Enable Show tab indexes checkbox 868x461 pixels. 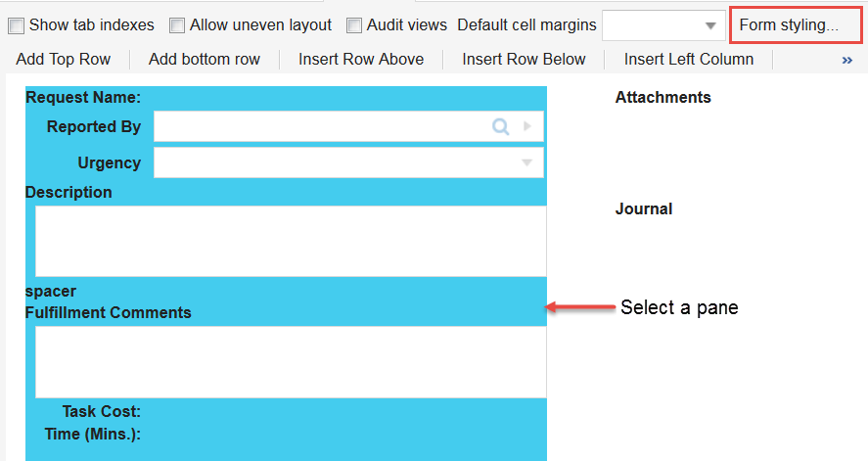click(17, 25)
